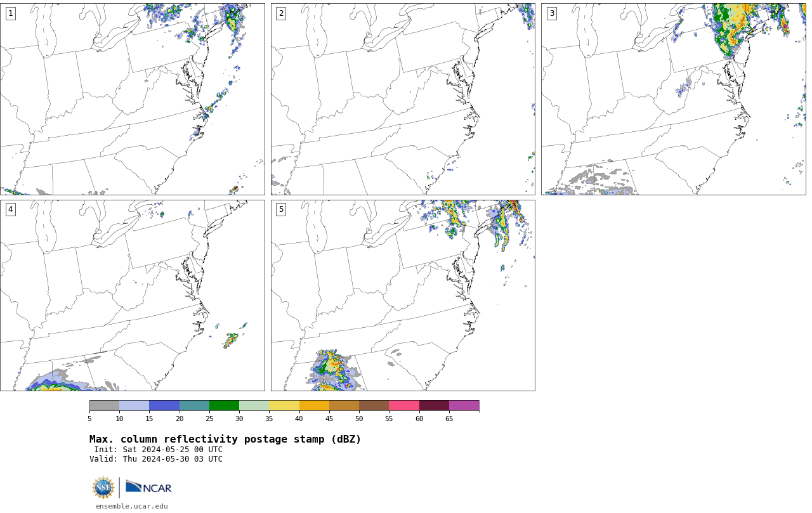The width and height of the screenshot is (812, 513).
Task: Click the colorbar tick label 50
Action: pos(359,419)
